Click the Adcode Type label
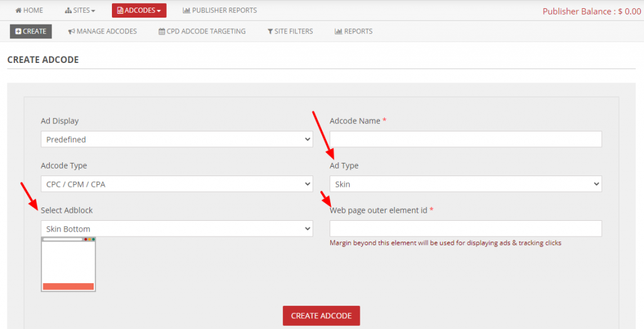The height and width of the screenshot is (329, 644). click(x=64, y=165)
